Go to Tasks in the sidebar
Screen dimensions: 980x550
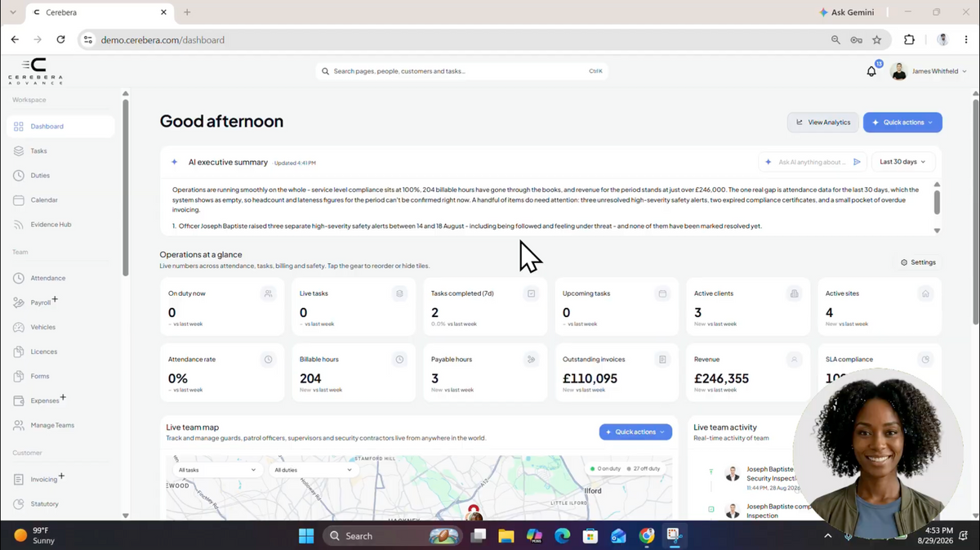pyautogui.click(x=61, y=151)
